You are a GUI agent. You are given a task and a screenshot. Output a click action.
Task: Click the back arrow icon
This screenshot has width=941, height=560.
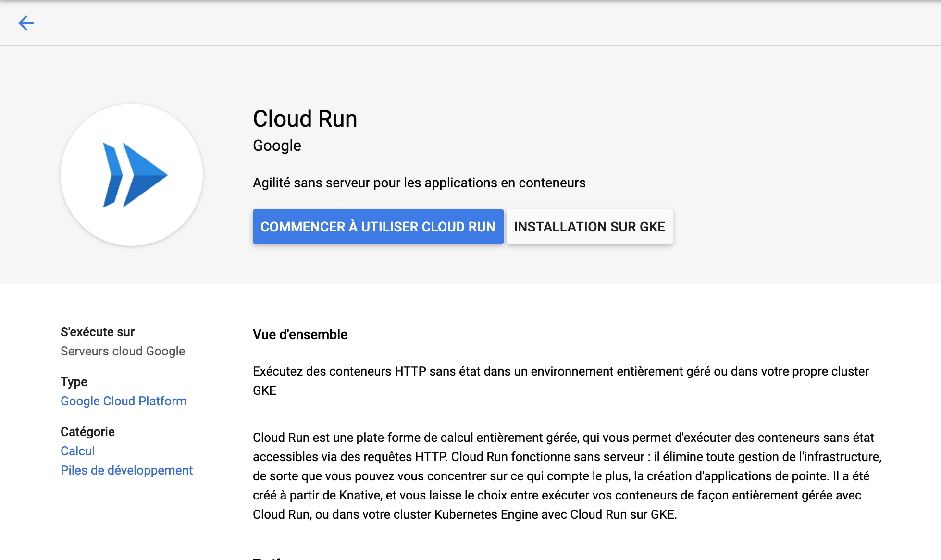(26, 23)
